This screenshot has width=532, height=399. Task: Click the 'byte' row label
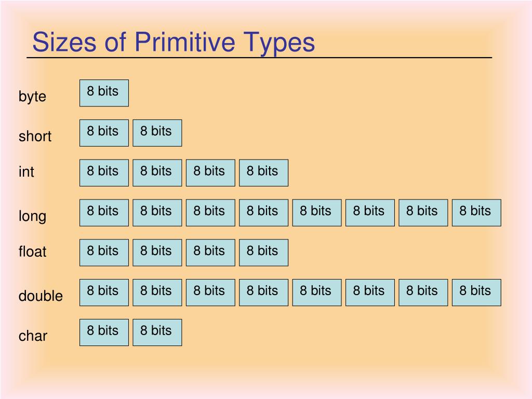tap(32, 97)
